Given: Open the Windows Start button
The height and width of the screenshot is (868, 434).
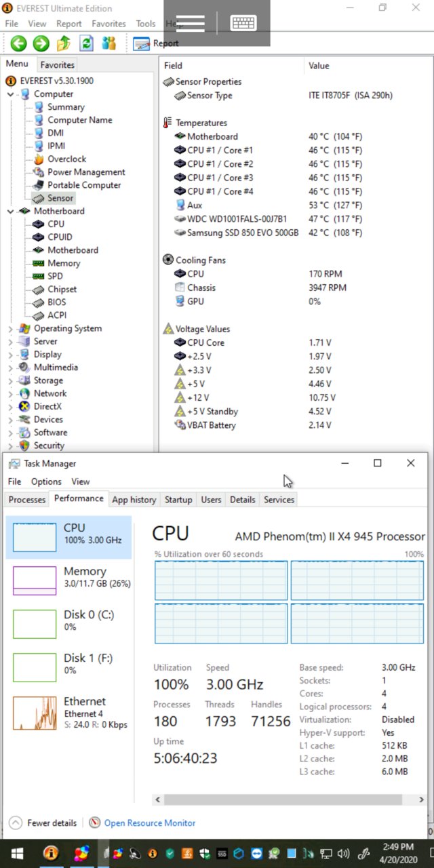Looking at the screenshot, I should pos(16,854).
